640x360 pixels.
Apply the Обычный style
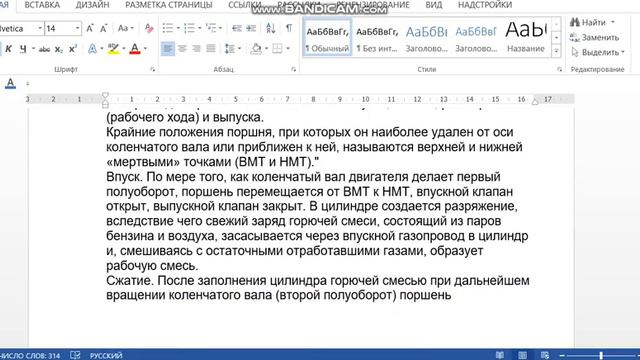tap(327, 38)
